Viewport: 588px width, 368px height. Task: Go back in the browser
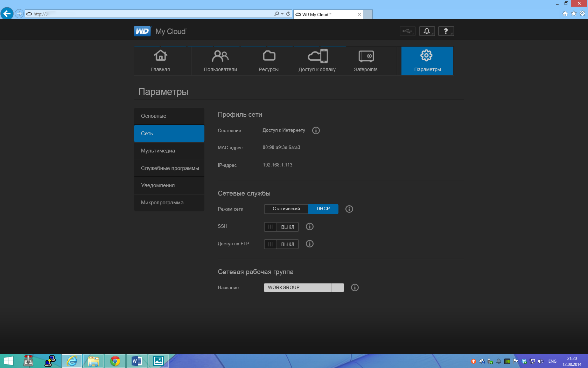point(7,14)
